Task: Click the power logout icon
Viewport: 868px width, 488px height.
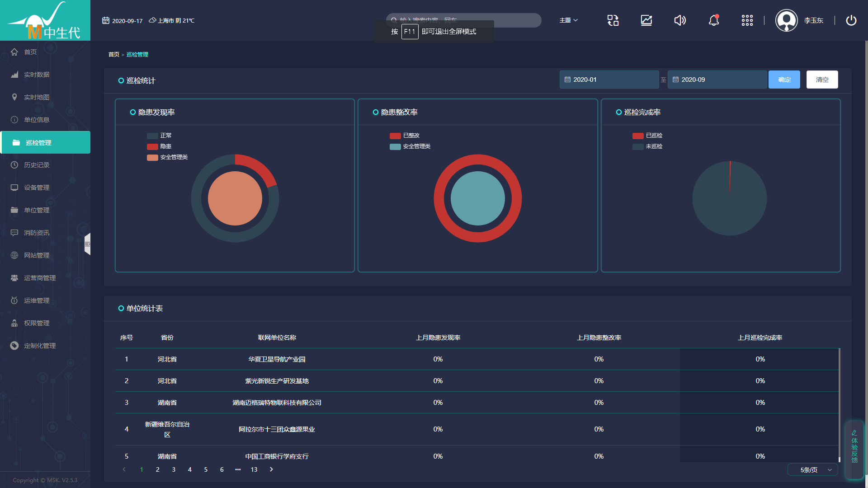Action: 851,20
